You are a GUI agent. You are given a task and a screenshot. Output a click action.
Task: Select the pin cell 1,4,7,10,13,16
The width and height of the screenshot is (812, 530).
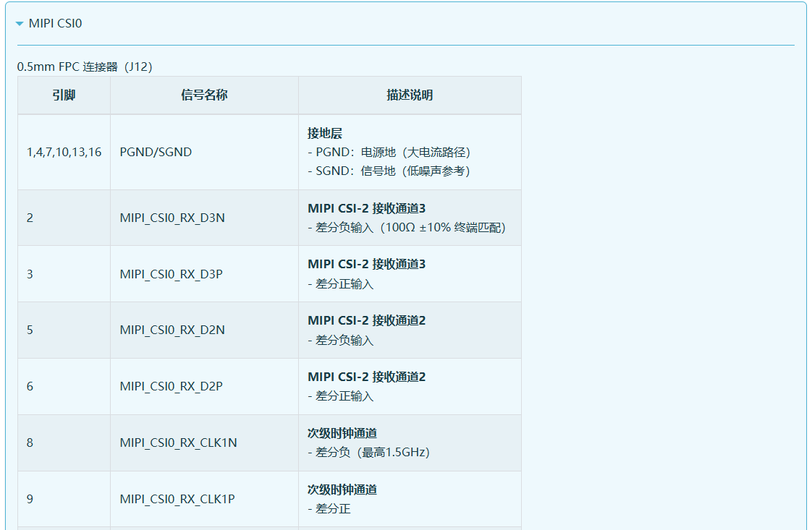(64, 153)
